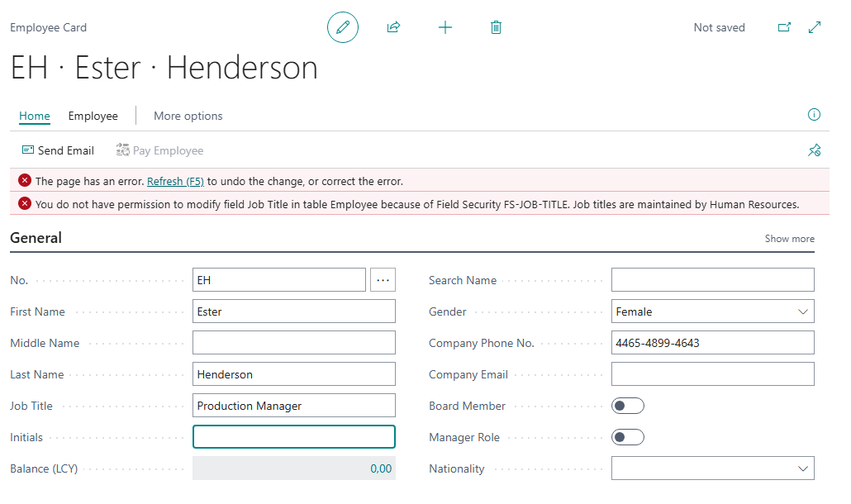This screenshot has width=851, height=504.
Task: Click the Initials input field
Action: (293, 437)
